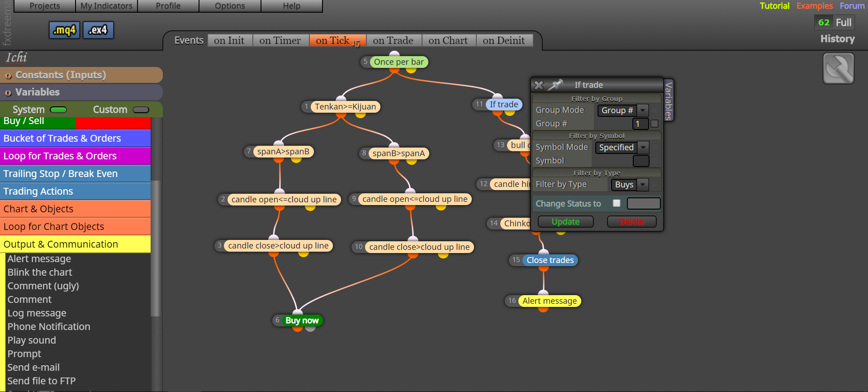This screenshot has height=392, width=868.
Task: Click the .mq4 export icon
Action: (64, 30)
